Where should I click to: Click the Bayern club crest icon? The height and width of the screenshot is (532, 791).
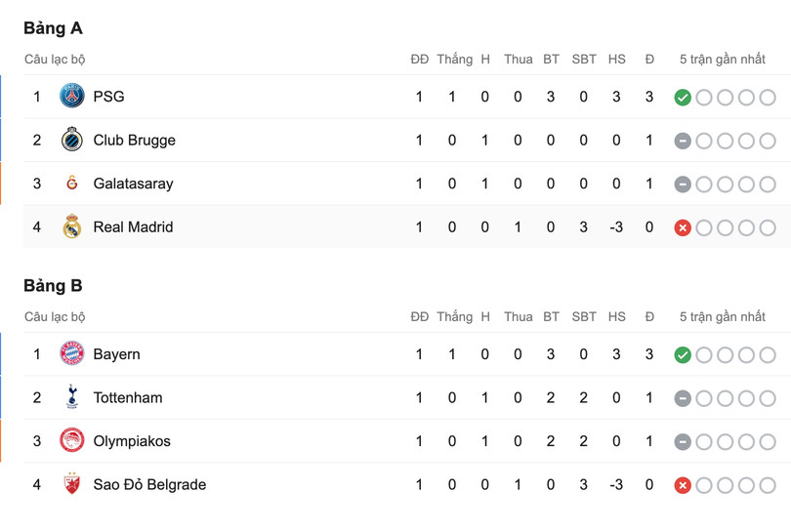(x=71, y=354)
